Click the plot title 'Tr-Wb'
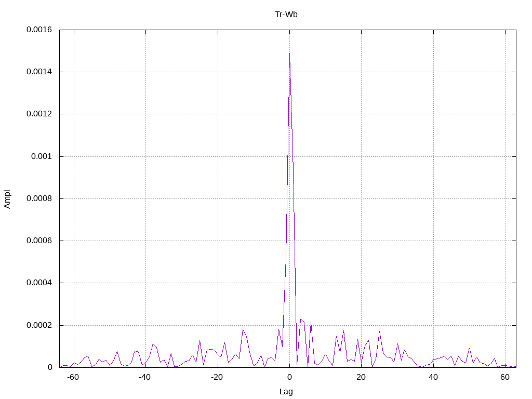 (x=286, y=14)
